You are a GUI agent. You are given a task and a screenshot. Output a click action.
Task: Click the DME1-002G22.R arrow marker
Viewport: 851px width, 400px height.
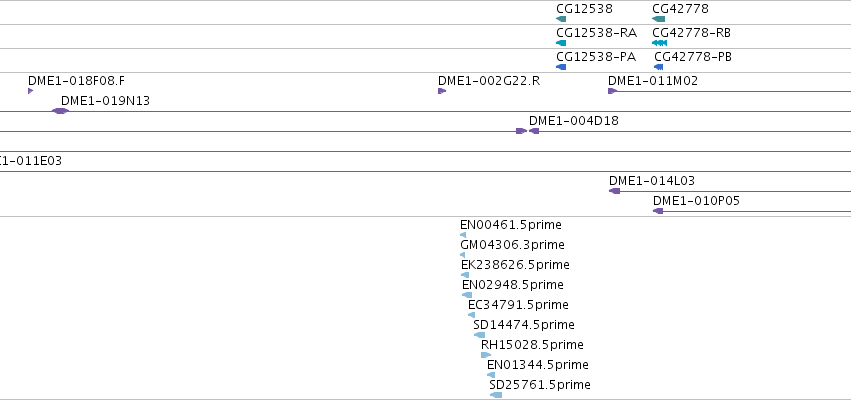pyautogui.click(x=442, y=91)
